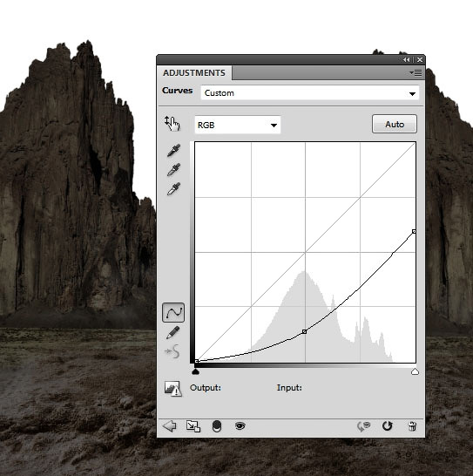Click the Input label

click(289, 388)
